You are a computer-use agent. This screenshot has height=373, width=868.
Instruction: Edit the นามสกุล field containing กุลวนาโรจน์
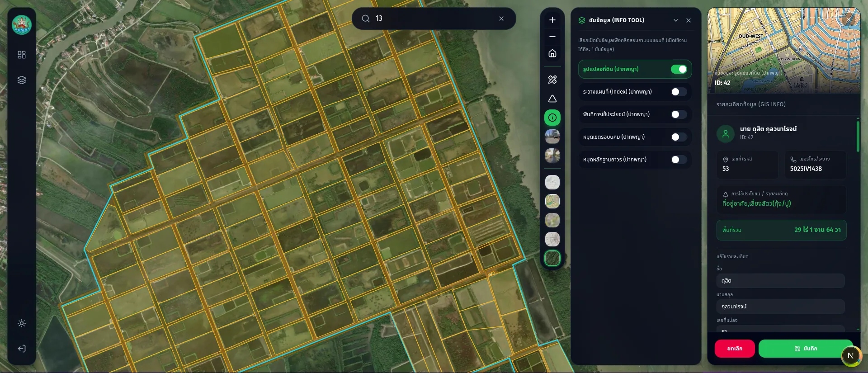pyautogui.click(x=781, y=307)
